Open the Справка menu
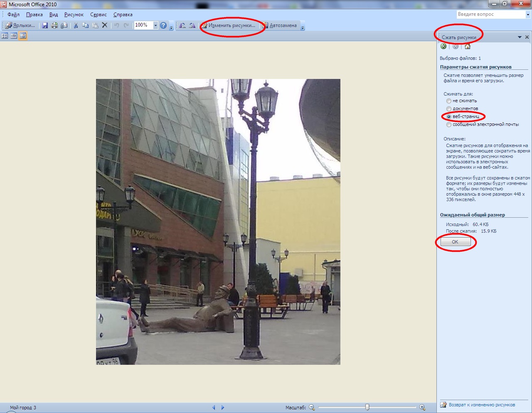Screen dimensions: 532x413 point(123,15)
